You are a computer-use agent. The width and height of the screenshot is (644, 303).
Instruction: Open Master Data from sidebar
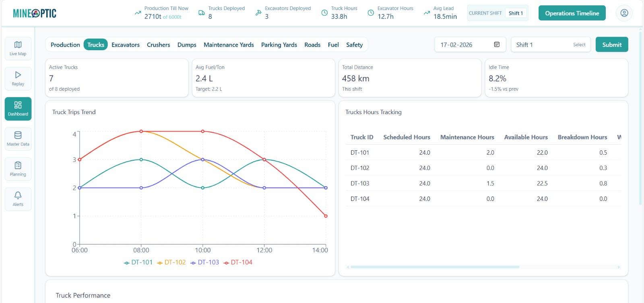18,139
